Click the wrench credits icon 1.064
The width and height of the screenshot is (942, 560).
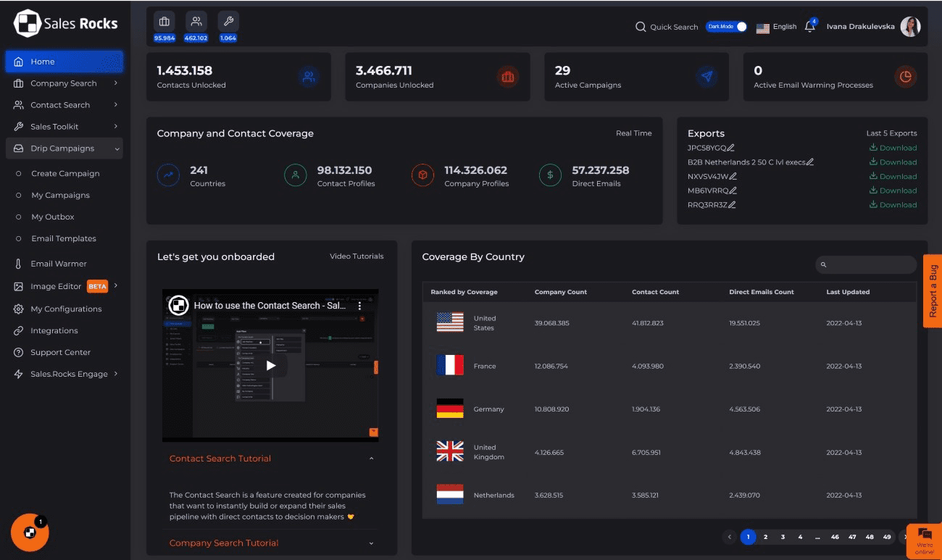228,22
